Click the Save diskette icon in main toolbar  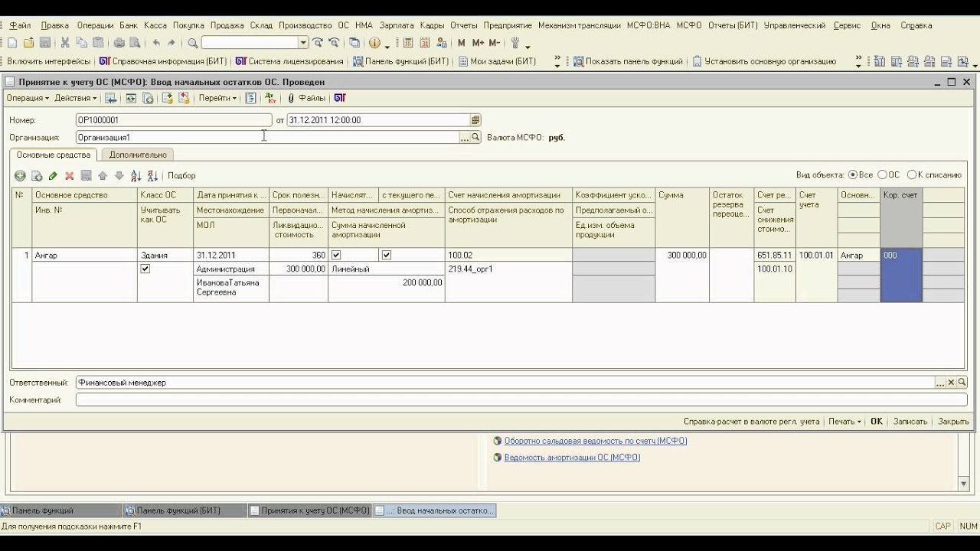pyautogui.click(x=45, y=43)
